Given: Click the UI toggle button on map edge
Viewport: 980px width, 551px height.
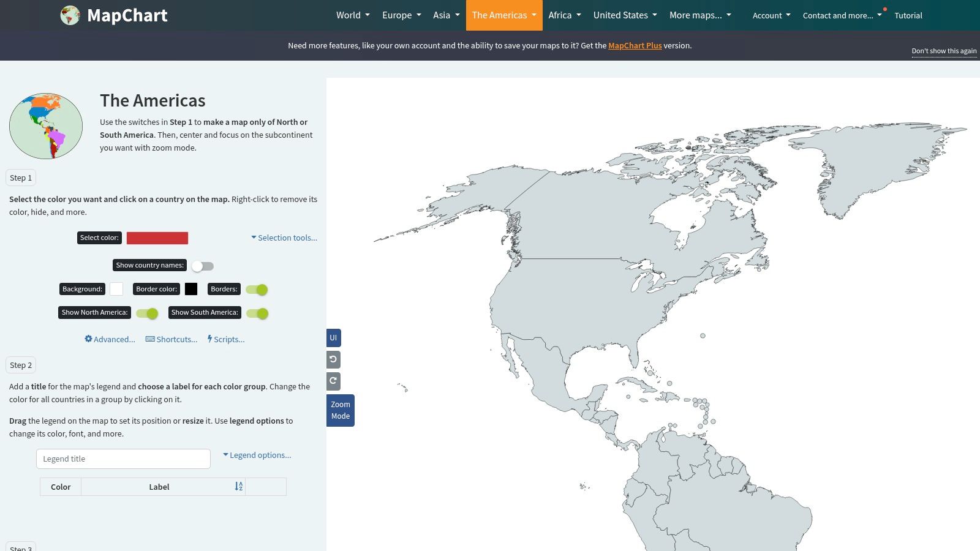Looking at the screenshot, I should (x=333, y=338).
